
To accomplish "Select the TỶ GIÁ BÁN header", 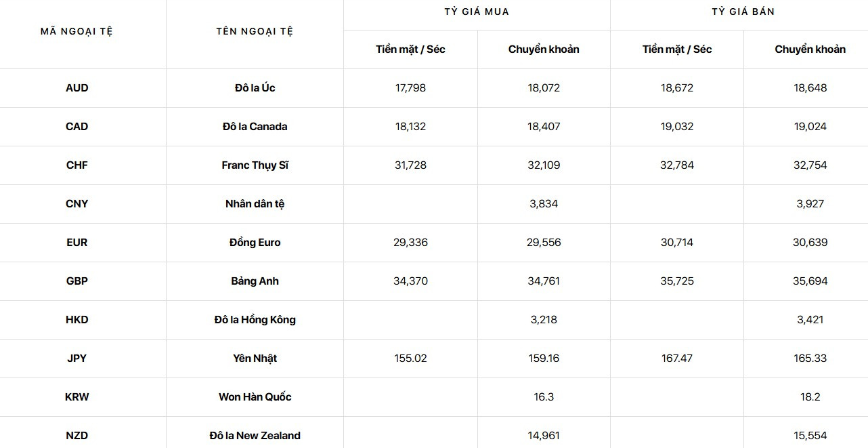I will 743,12.
